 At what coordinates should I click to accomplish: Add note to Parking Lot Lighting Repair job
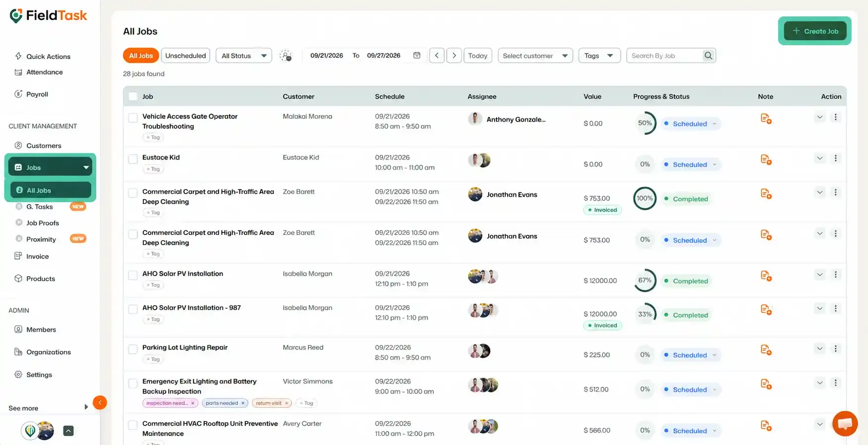tap(766, 350)
